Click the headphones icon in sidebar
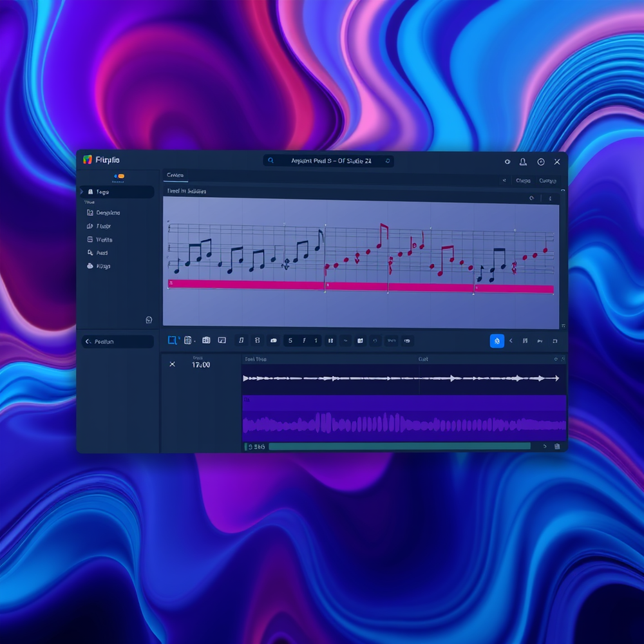Screen dimensions: 644x644 pyautogui.click(x=149, y=319)
